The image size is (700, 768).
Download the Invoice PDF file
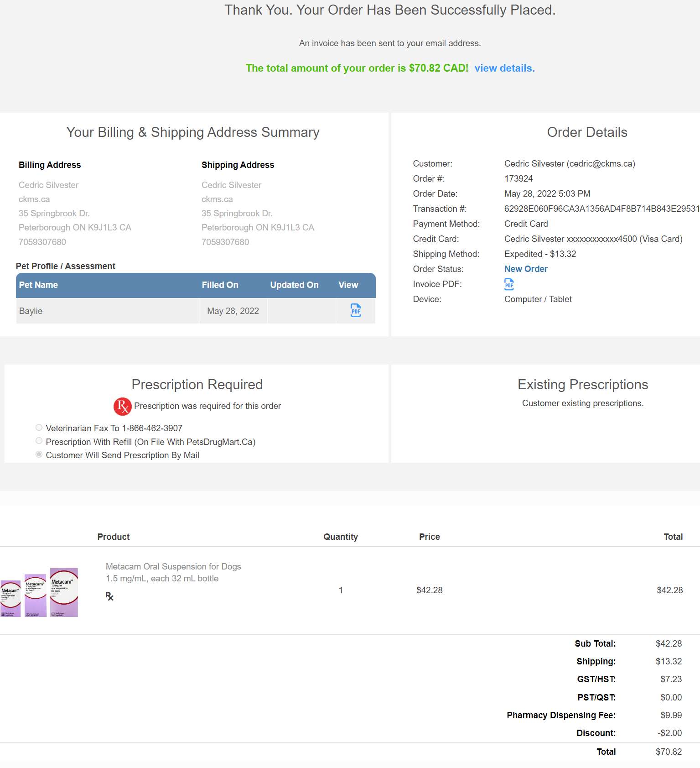(x=509, y=284)
